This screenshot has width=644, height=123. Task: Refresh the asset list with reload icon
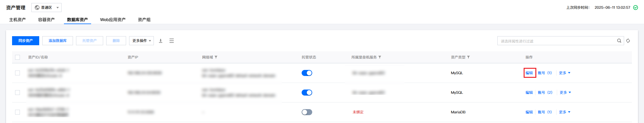[x=628, y=41]
